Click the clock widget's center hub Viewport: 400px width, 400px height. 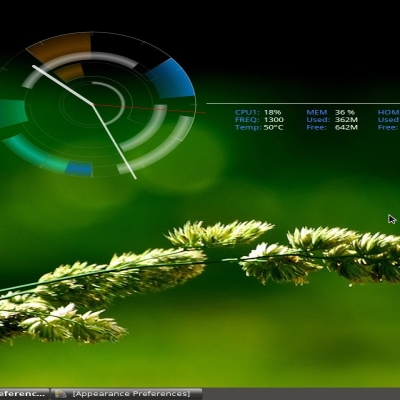click(x=93, y=105)
